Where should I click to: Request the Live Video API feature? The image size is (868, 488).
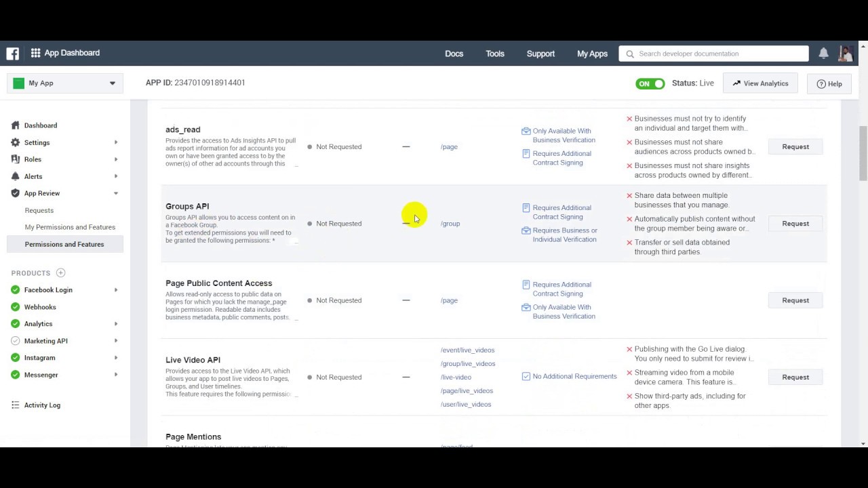tap(795, 377)
